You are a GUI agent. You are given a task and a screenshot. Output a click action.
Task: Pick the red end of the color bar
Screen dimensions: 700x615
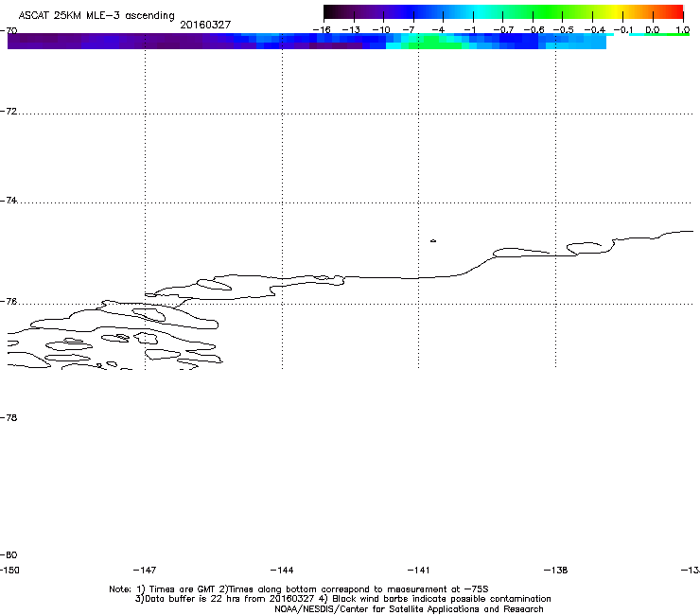pos(676,11)
